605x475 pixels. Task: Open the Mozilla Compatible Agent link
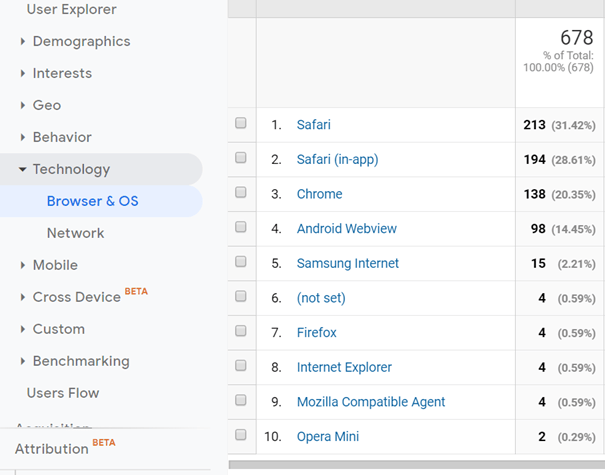371,402
